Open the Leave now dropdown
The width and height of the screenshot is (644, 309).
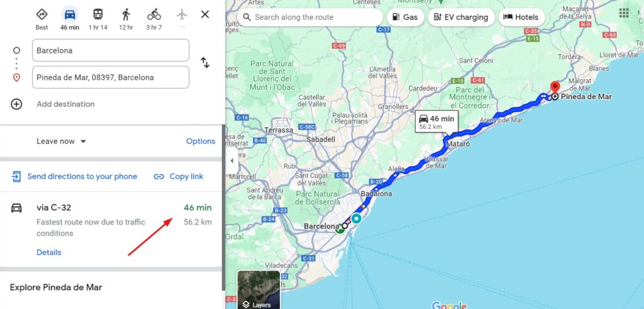[61, 142]
